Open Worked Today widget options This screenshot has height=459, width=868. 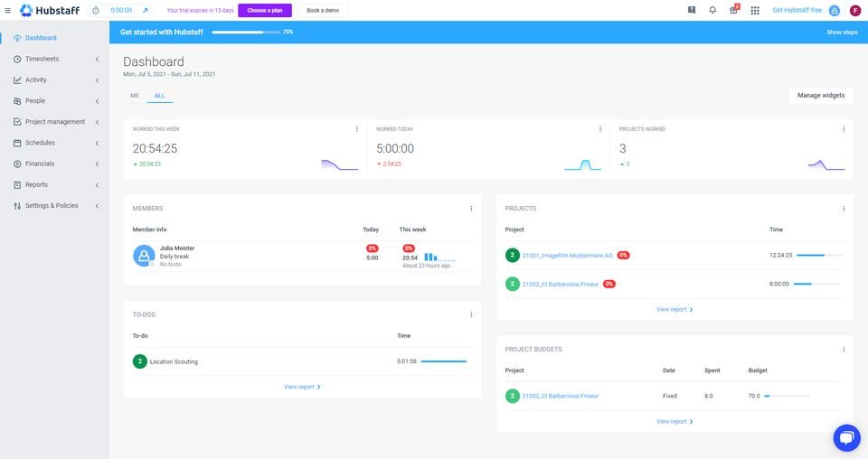point(600,129)
